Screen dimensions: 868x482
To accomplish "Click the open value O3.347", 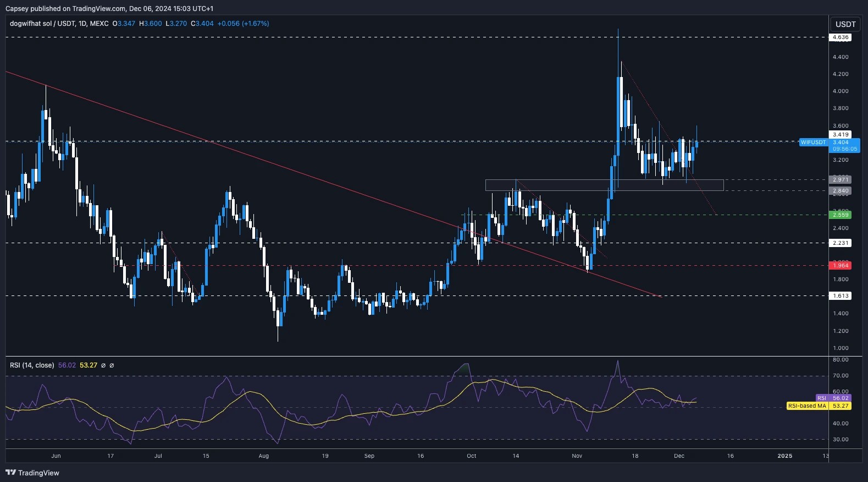I will click(124, 24).
